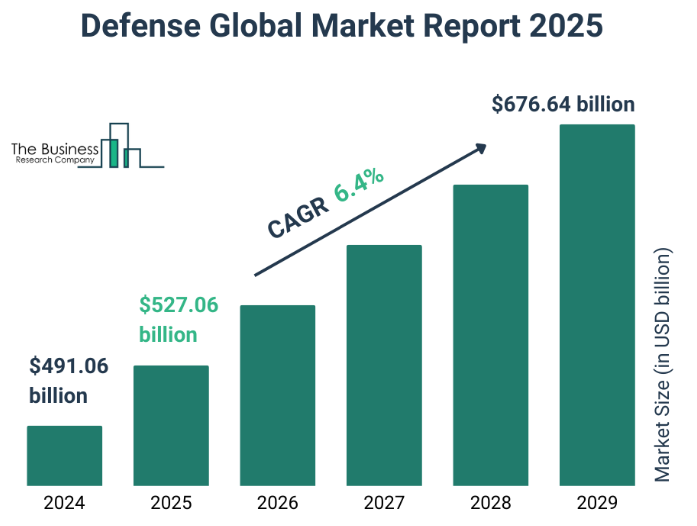
Task: Click the tallest 2029 bar
Action: (597, 305)
